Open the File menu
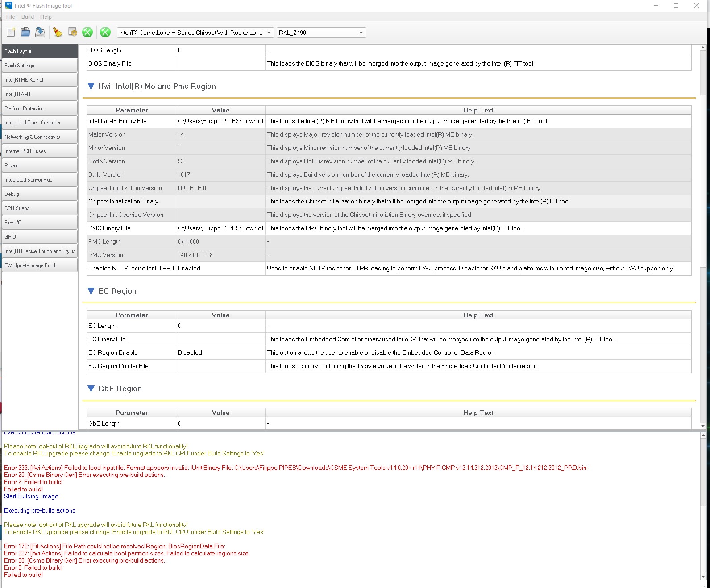Screen dimensions: 710x588 point(11,17)
